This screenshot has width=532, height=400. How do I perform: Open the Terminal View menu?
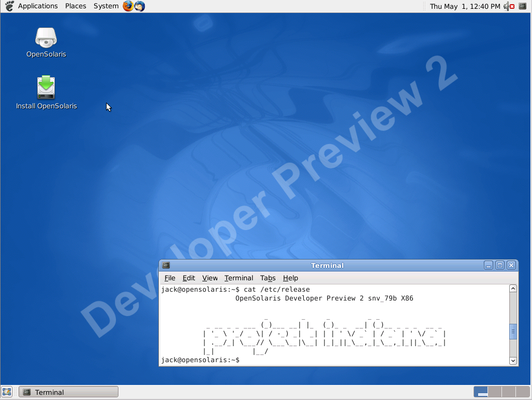click(210, 278)
